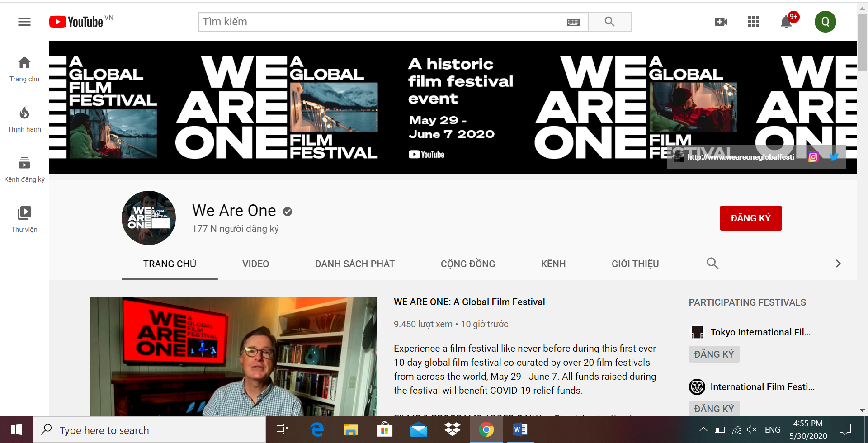Click the muted volume icon in tray
This screenshot has height=443, width=868.
[752, 429]
